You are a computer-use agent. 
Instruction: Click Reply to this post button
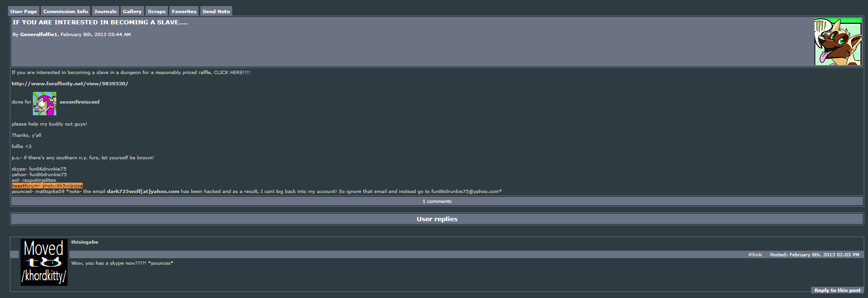[x=838, y=291]
